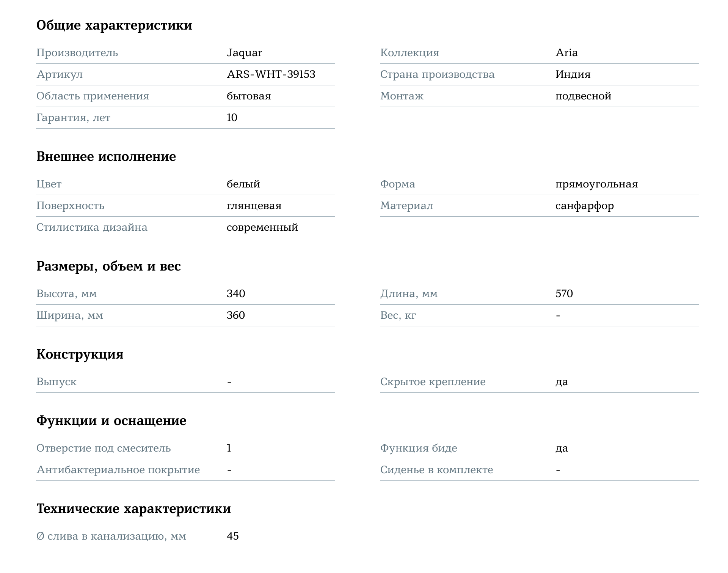Click the Гарантия, лет label
The image size is (728, 573).
(x=73, y=118)
